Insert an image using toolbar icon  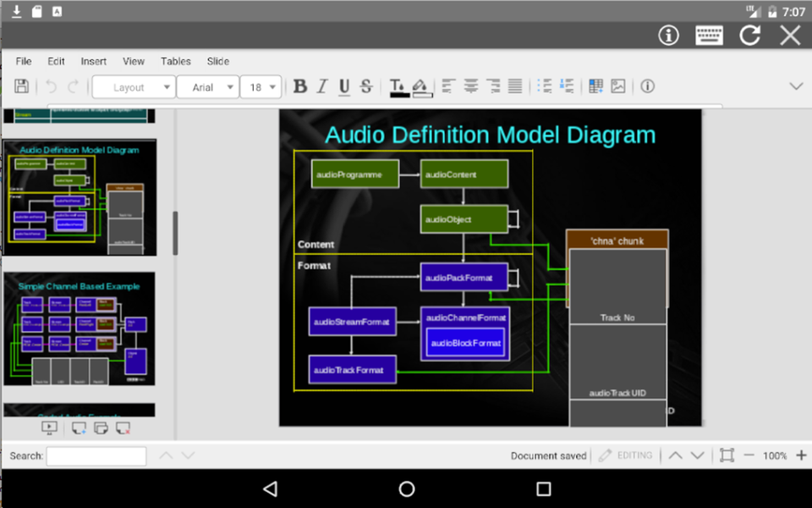click(618, 86)
